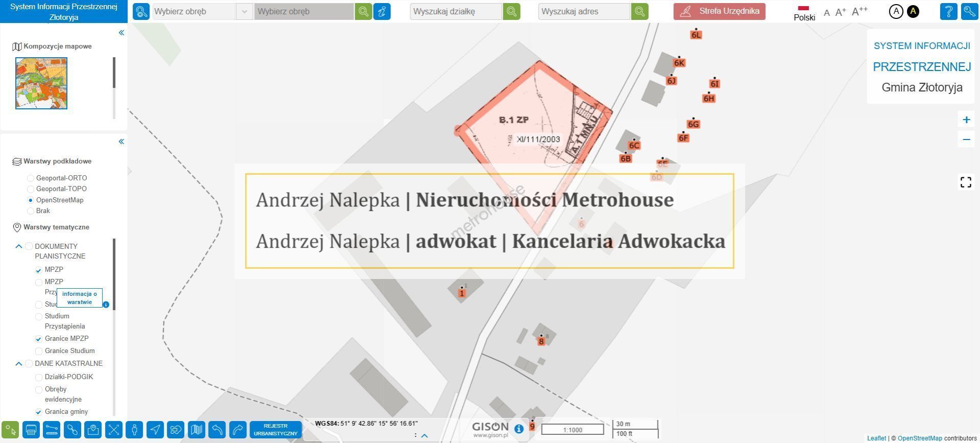The image size is (980, 443).
Task: Uncheck the Granice MPZP layer
Action: point(39,339)
